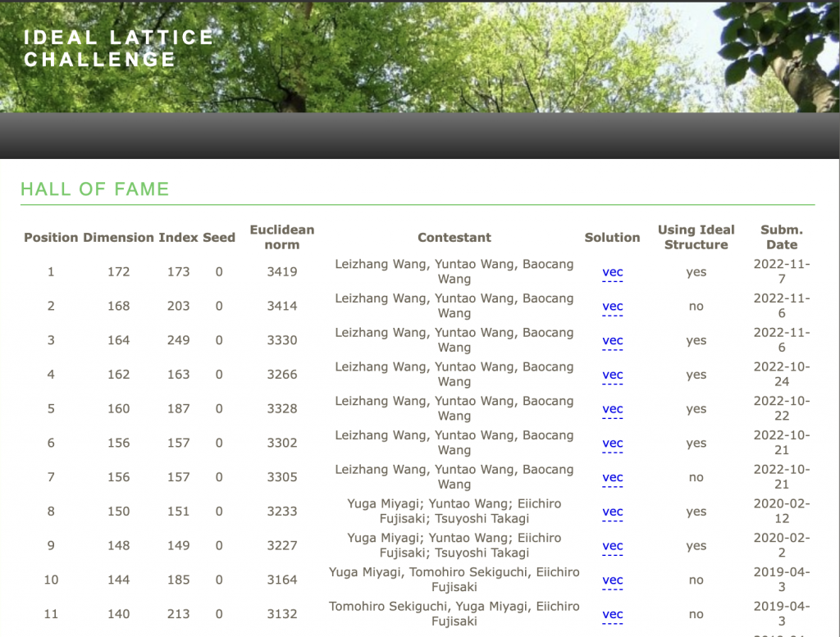This screenshot has height=637, width=840.
Task: Select the Euclidean norm value 3233
Action: pyautogui.click(x=282, y=512)
